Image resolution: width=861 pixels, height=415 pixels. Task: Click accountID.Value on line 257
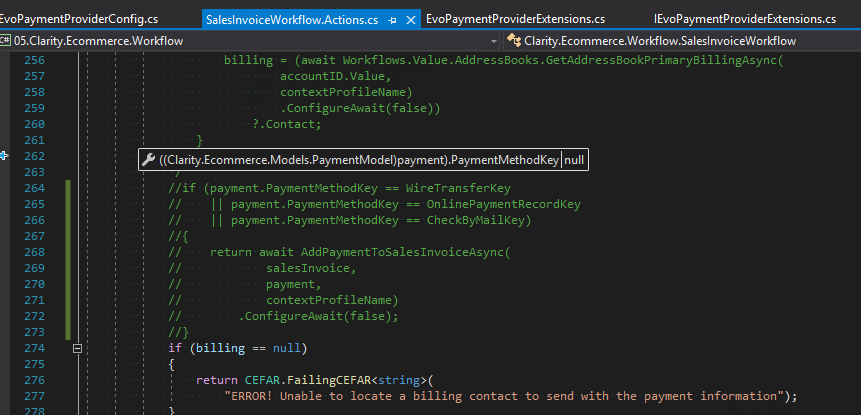pos(335,76)
